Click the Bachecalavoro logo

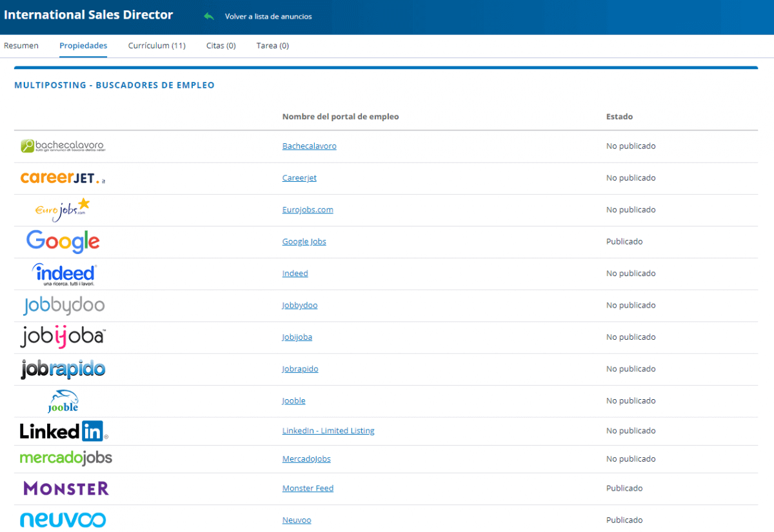[x=63, y=146]
